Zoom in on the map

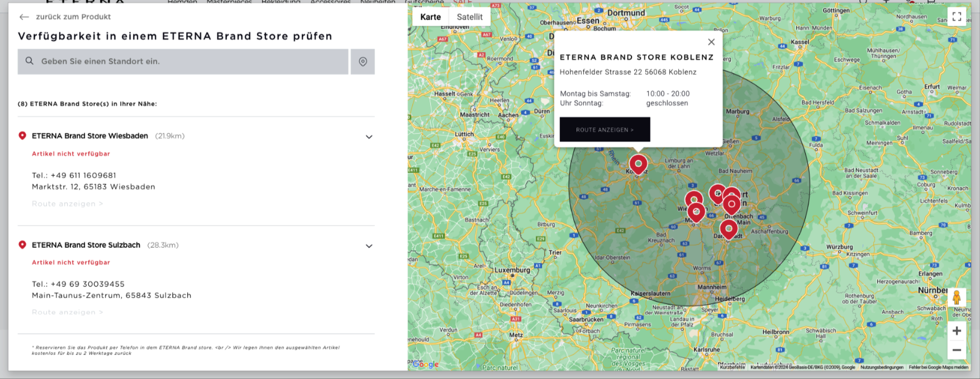tap(957, 331)
